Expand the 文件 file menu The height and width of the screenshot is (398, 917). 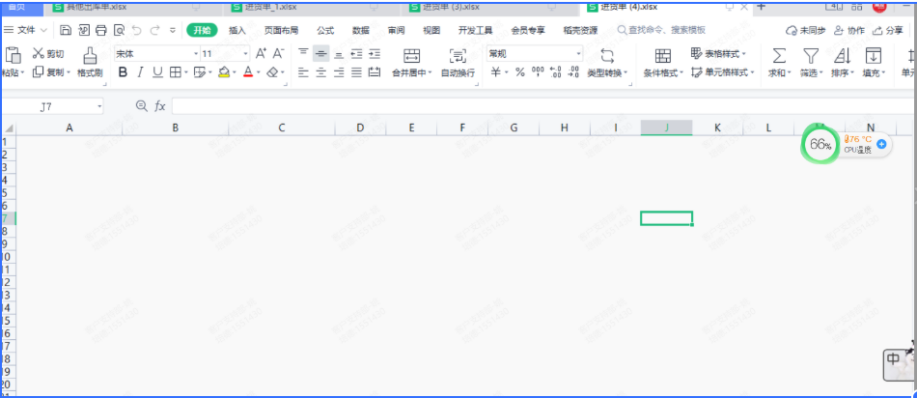tap(26, 30)
